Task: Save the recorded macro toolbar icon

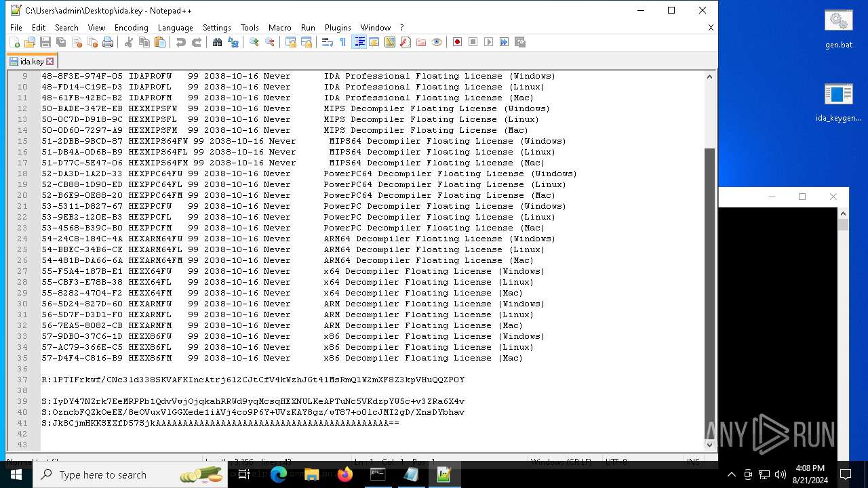Action: pos(520,42)
